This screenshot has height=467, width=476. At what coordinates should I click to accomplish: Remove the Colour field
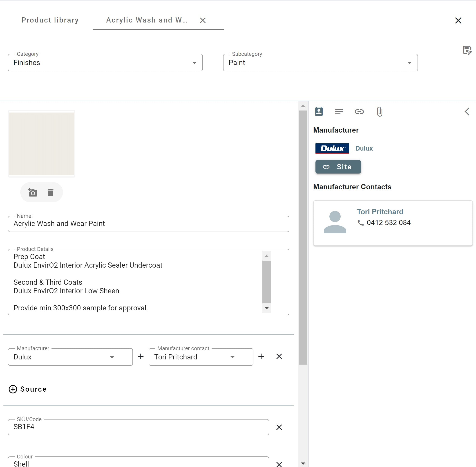point(279,464)
